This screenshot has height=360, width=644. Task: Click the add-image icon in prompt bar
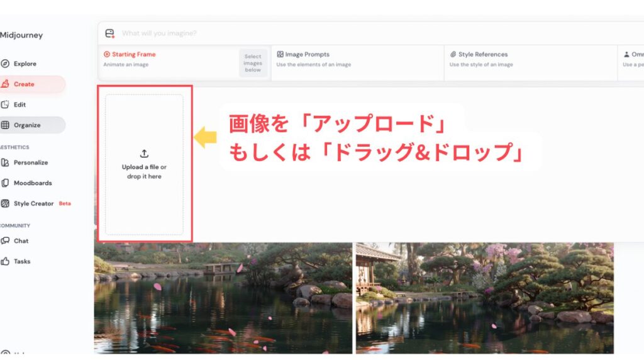[110, 33]
